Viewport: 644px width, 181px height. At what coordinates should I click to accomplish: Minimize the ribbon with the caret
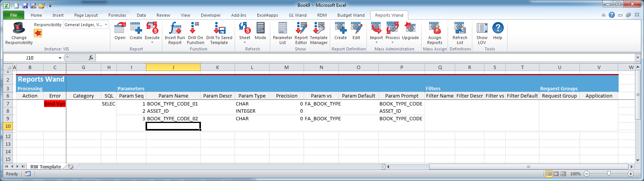click(603, 15)
